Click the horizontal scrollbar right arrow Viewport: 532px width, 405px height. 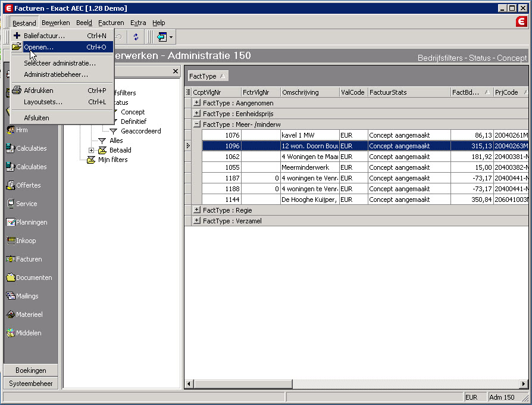(x=524, y=384)
